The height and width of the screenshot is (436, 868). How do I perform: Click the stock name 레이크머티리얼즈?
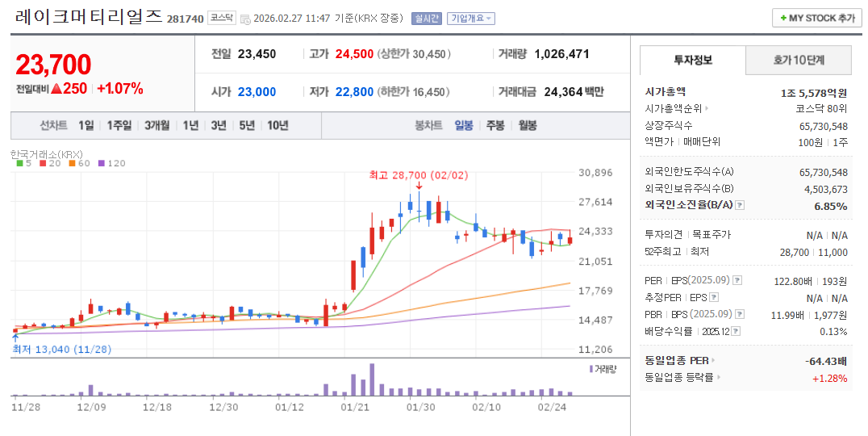click(x=89, y=17)
